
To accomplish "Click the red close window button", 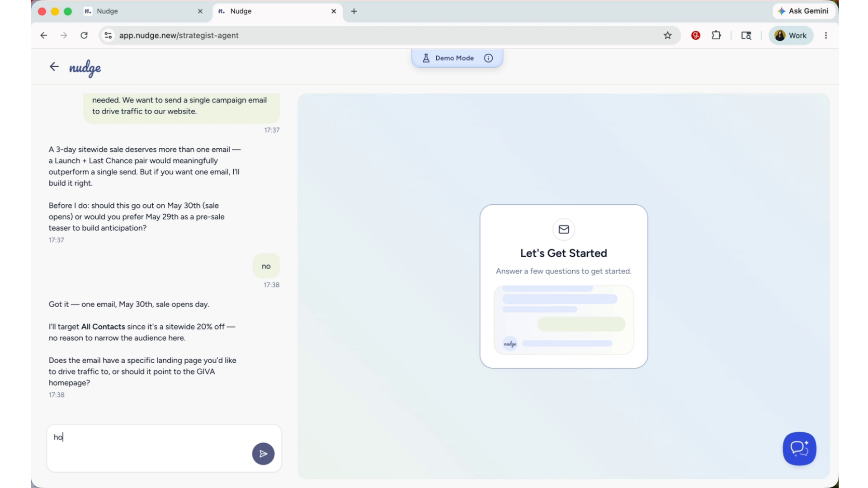I will [x=42, y=11].
